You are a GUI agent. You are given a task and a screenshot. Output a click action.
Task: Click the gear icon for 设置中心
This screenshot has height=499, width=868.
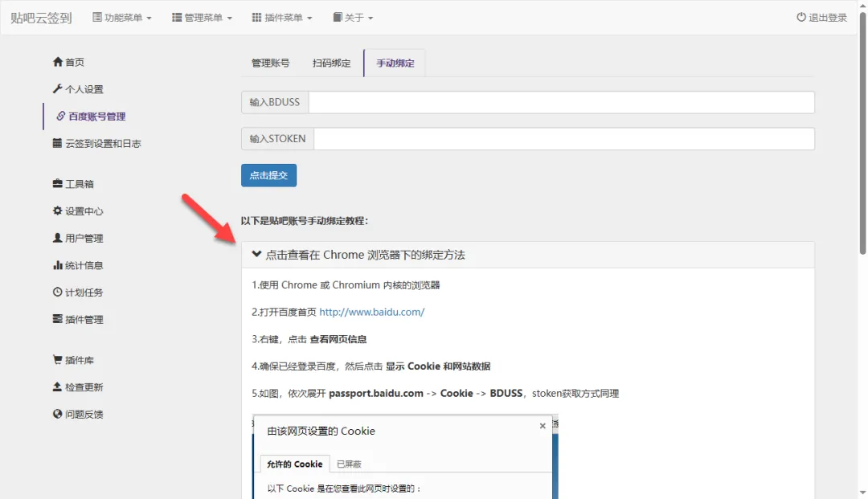[58, 211]
